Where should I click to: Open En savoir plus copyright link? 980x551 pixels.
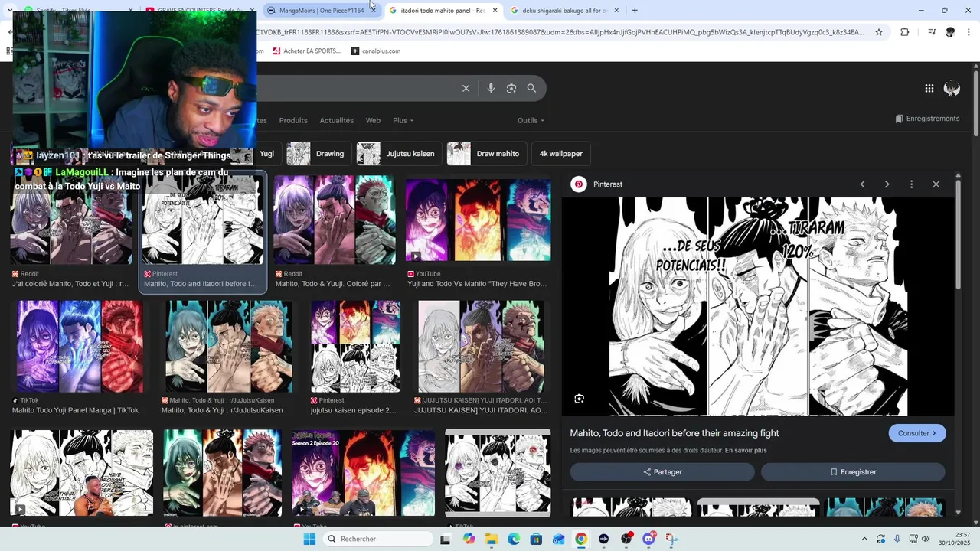coord(746,451)
